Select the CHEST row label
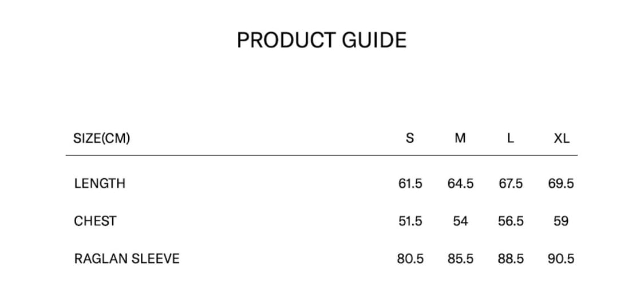Screen dimensions: 644x294 [x=95, y=221]
